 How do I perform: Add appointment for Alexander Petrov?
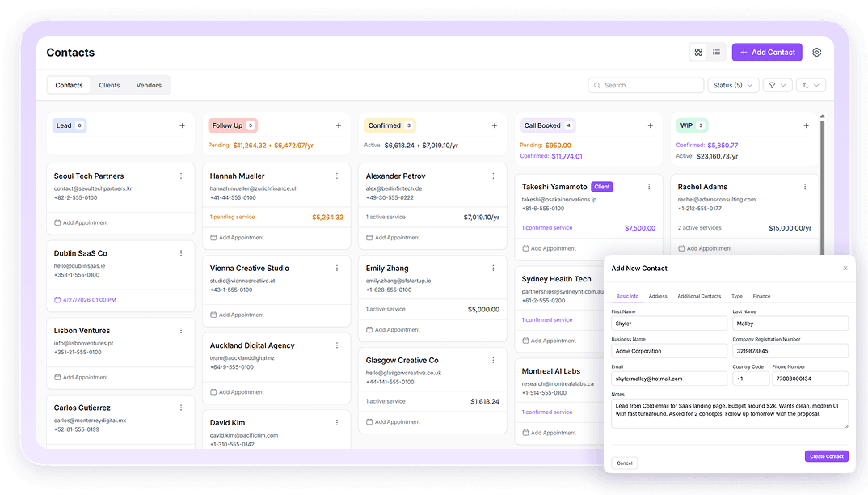pos(393,237)
